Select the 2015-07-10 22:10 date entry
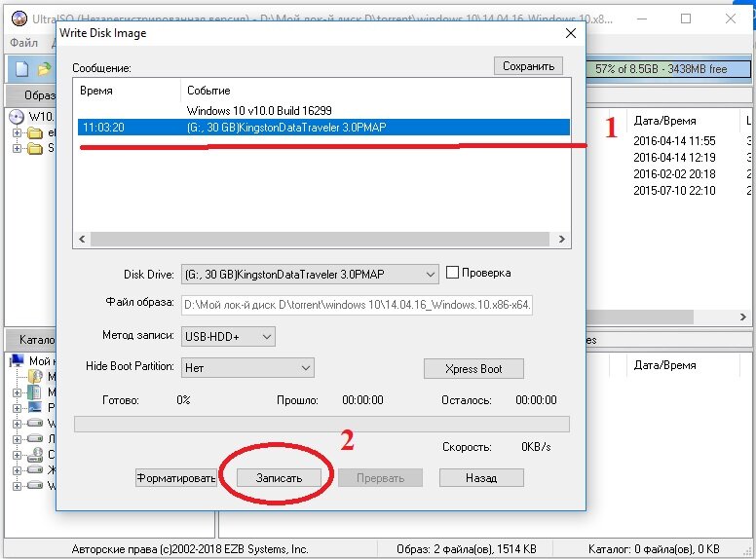The width and height of the screenshot is (756, 559). click(x=674, y=190)
